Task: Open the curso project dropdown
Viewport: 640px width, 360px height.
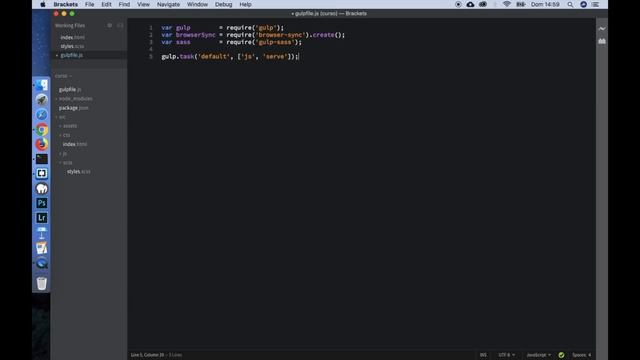Action: (63, 76)
